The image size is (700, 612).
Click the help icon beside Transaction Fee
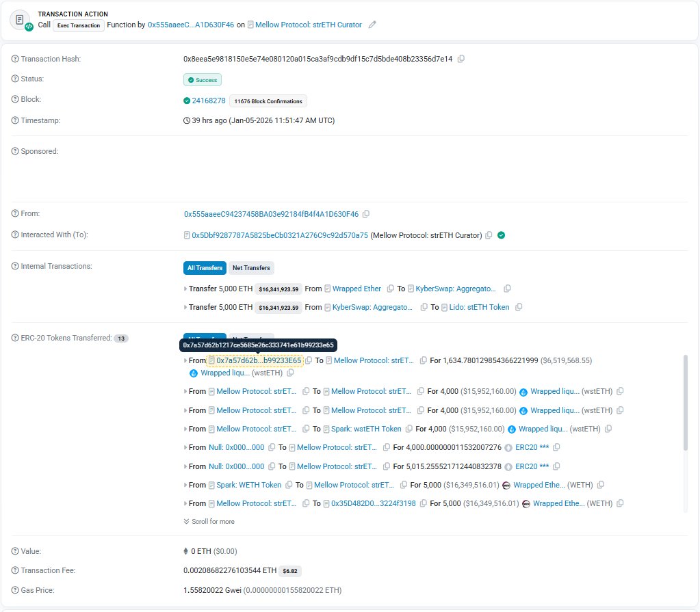(x=15, y=570)
